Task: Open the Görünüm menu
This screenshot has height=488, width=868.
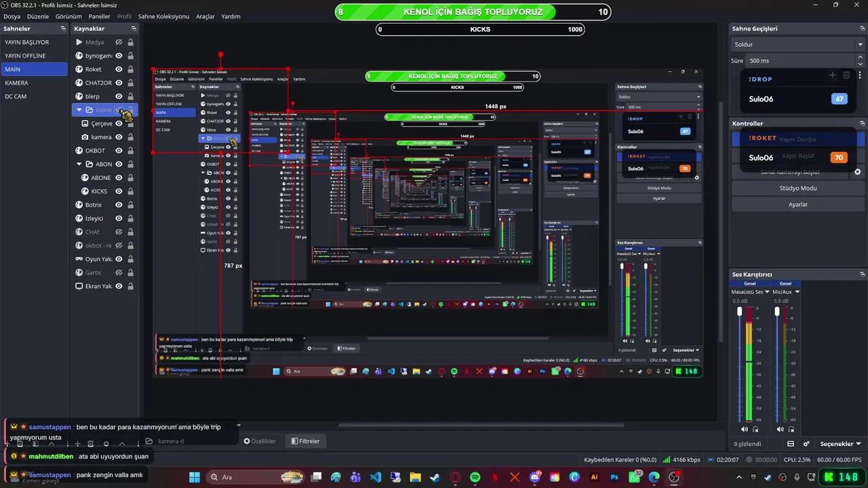Action: (x=68, y=16)
